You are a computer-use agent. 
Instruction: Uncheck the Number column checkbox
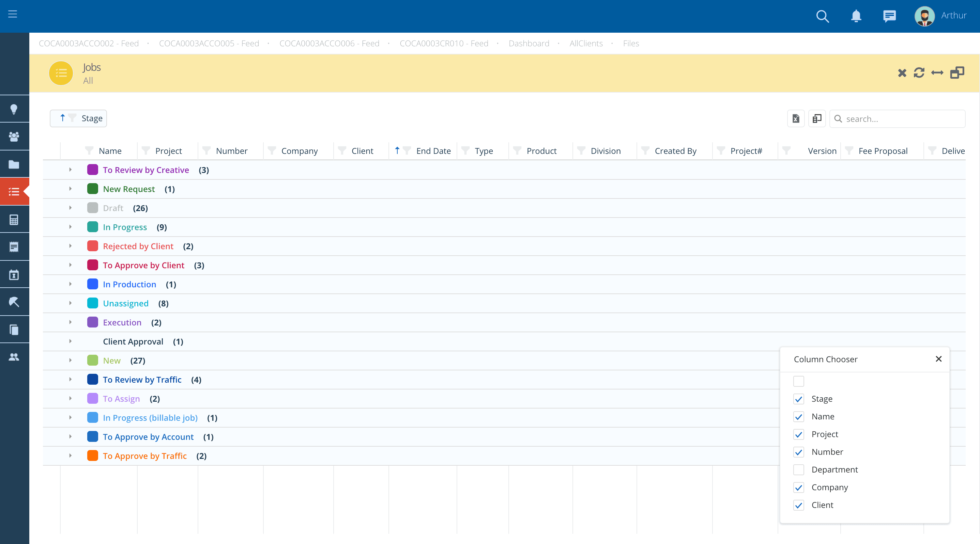pos(798,452)
